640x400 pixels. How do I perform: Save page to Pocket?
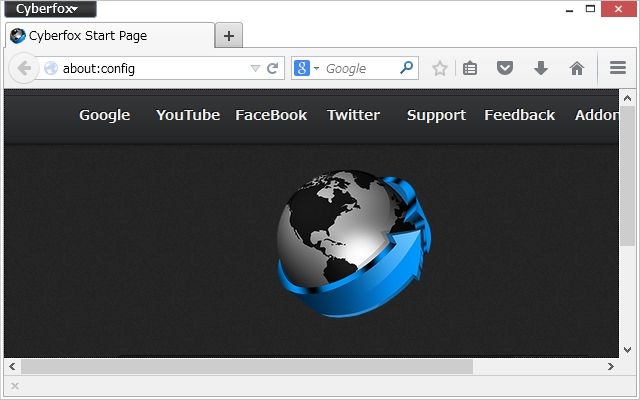[x=505, y=68]
